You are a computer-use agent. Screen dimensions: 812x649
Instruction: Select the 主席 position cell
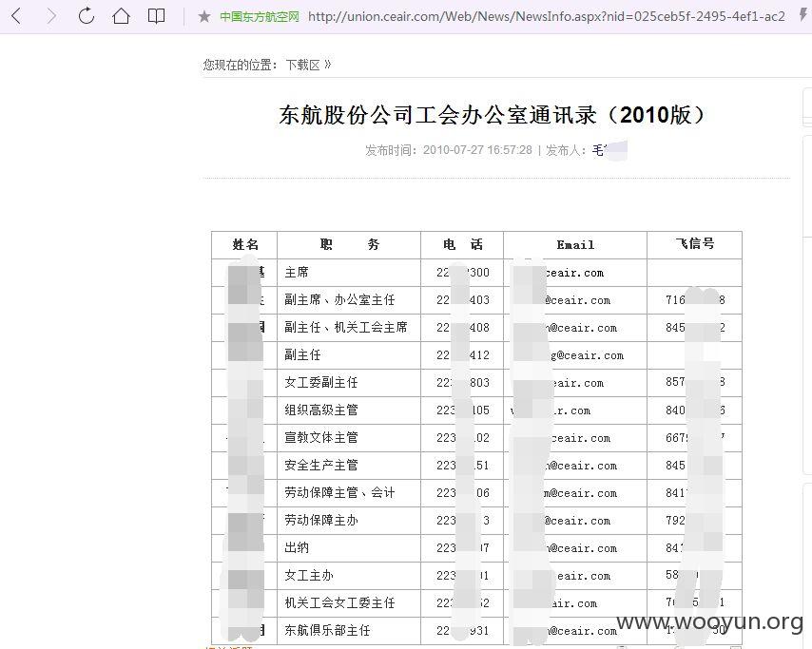click(349, 272)
